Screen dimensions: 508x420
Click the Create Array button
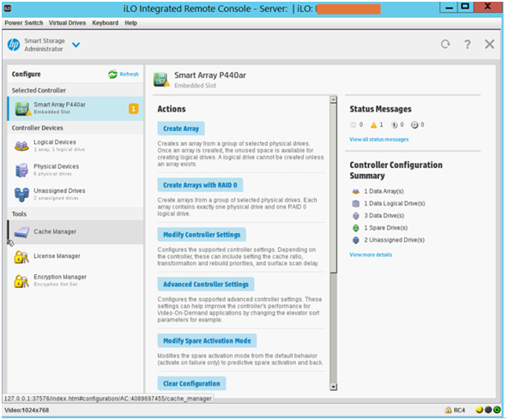coord(181,129)
